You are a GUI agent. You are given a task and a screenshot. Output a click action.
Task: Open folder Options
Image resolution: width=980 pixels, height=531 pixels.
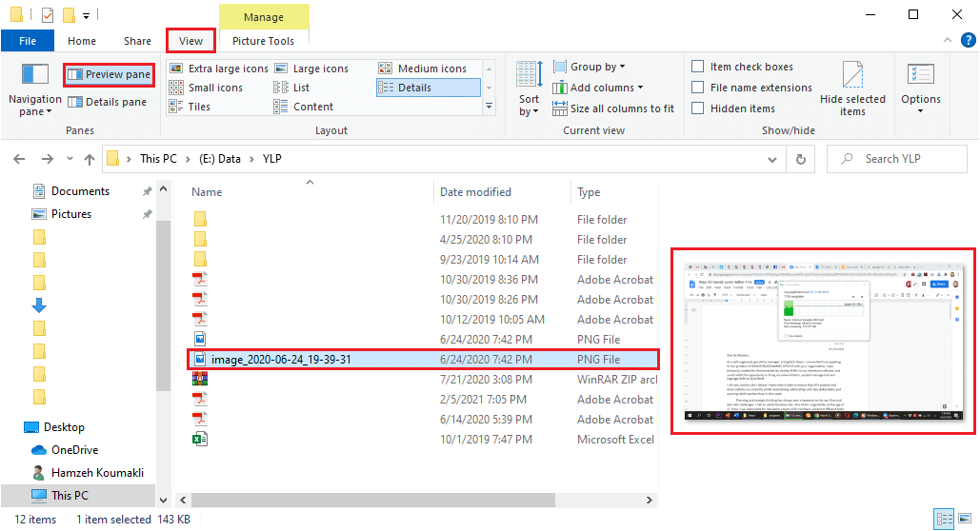point(920,88)
